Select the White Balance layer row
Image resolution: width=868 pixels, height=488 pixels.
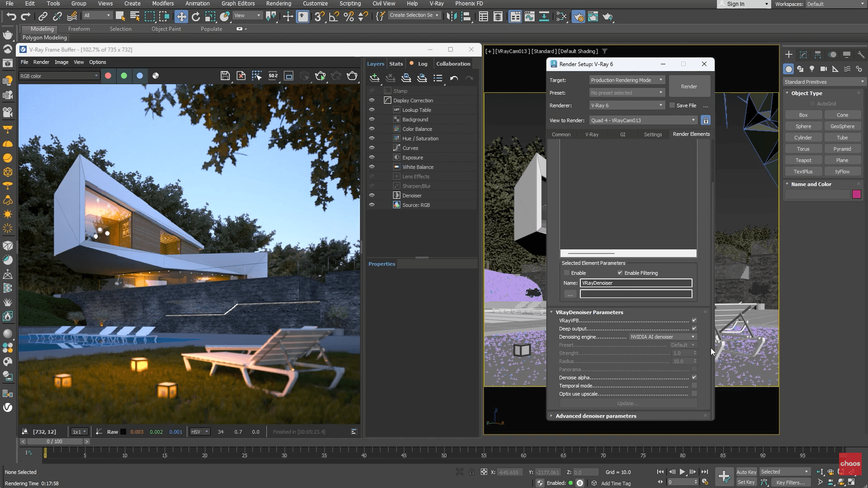click(422, 167)
